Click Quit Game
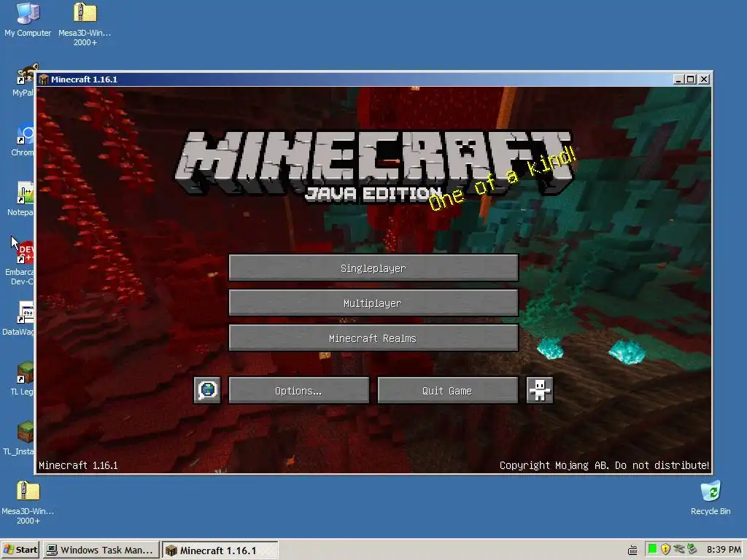 coord(447,391)
